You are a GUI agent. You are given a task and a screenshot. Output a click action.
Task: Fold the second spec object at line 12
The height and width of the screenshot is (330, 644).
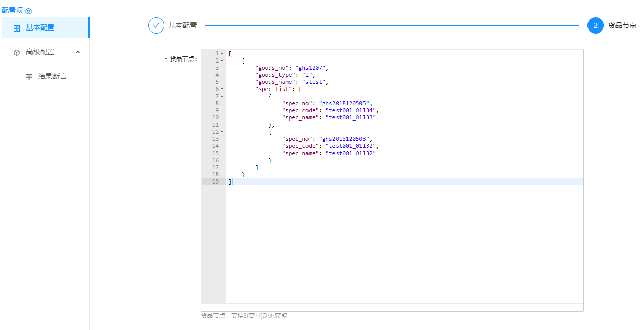pos(222,132)
